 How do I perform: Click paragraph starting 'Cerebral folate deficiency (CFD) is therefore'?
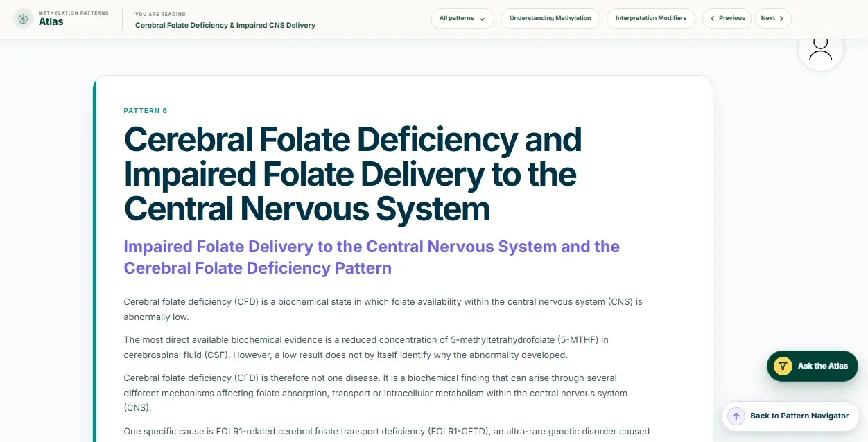click(x=375, y=393)
